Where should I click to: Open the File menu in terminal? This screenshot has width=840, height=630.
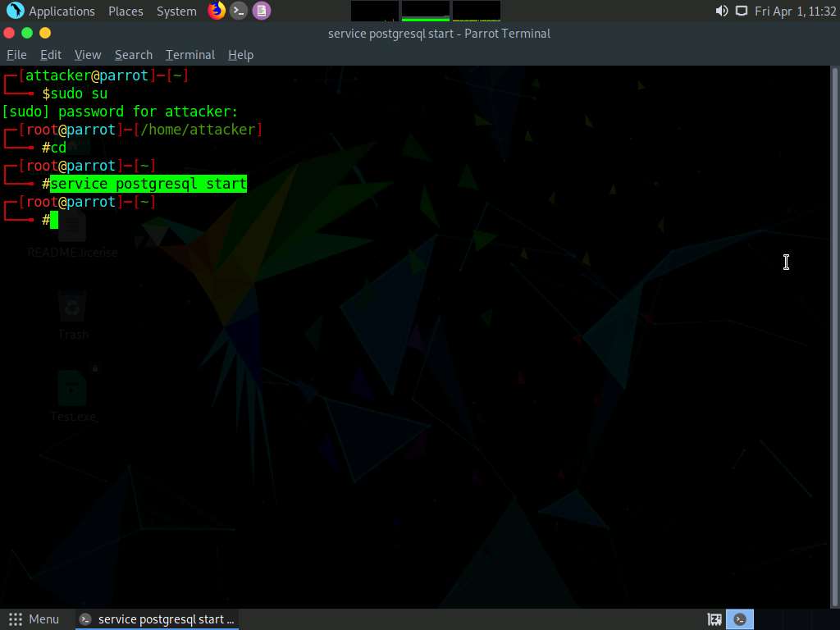16,55
